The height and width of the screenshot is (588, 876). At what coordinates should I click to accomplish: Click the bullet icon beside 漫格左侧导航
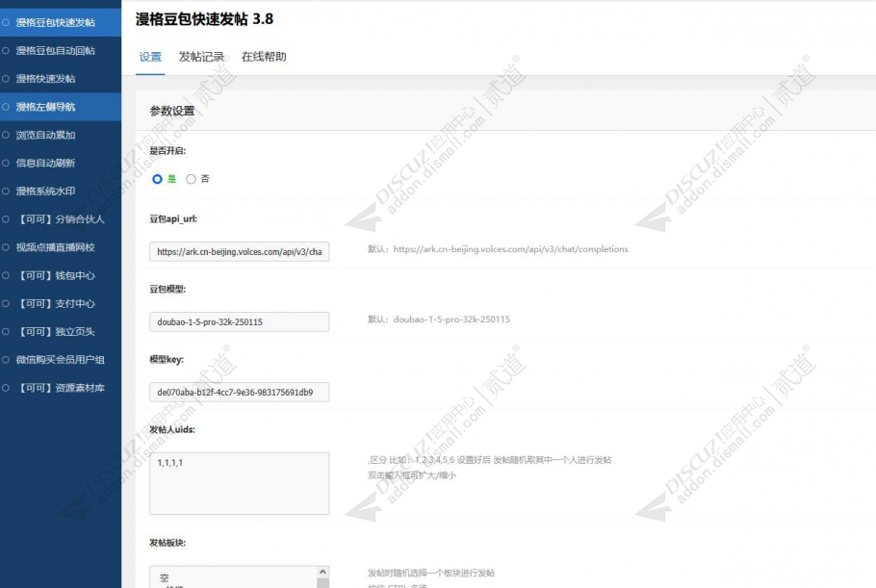tap(6, 107)
